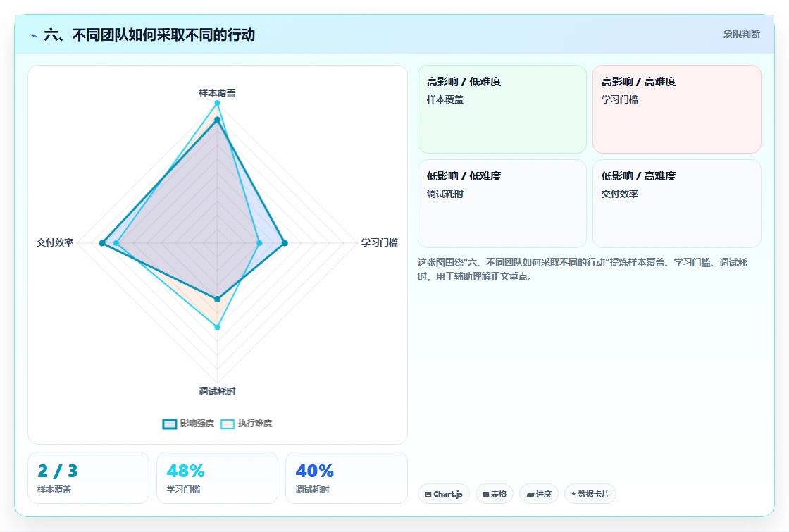Screen dimensions: 789x532
Task: Click the Chart.js tag pill
Action: [x=444, y=494]
